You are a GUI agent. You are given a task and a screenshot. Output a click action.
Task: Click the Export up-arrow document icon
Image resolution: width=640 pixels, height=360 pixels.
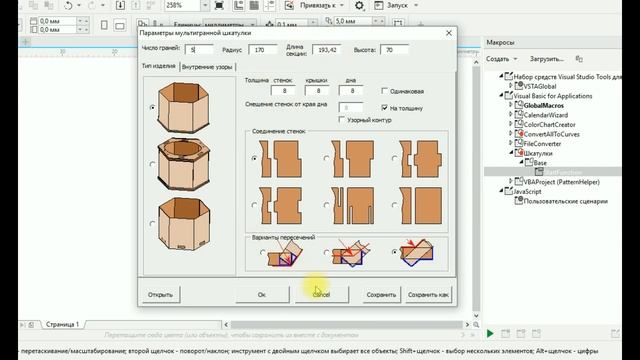(x=136, y=5)
